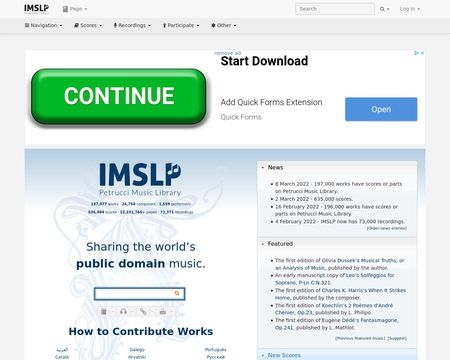This screenshot has height=360, width=450.
Task: Click the orange magnifier search icon
Action: (x=177, y=293)
